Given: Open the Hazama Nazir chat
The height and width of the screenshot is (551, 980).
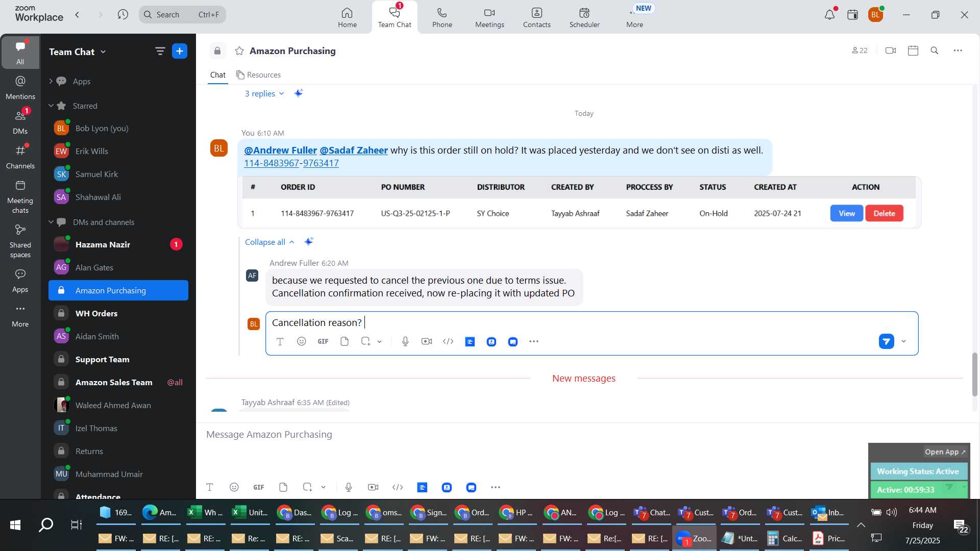Looking at the screenshot, I should 118,244.
